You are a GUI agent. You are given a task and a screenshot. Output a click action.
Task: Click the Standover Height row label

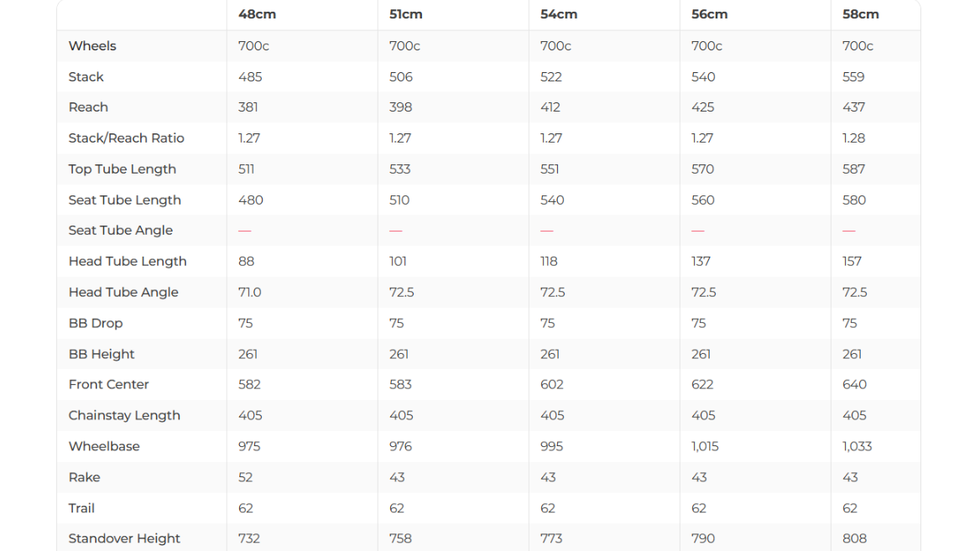(x=124, y=538)
